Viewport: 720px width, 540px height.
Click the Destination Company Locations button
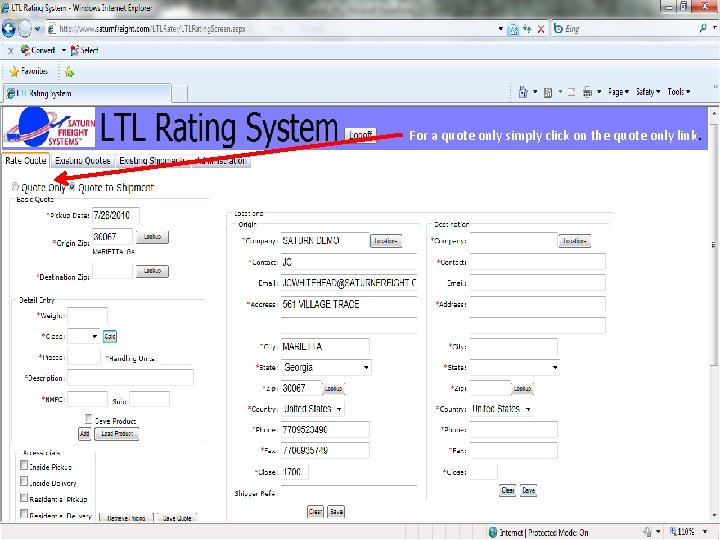click(574, 241)
